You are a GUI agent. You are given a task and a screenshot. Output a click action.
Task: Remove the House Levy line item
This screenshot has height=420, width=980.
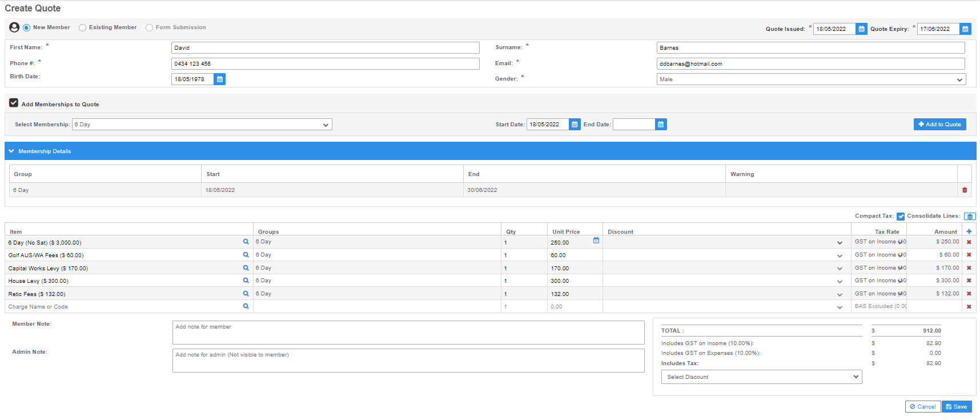click(969, 281)
